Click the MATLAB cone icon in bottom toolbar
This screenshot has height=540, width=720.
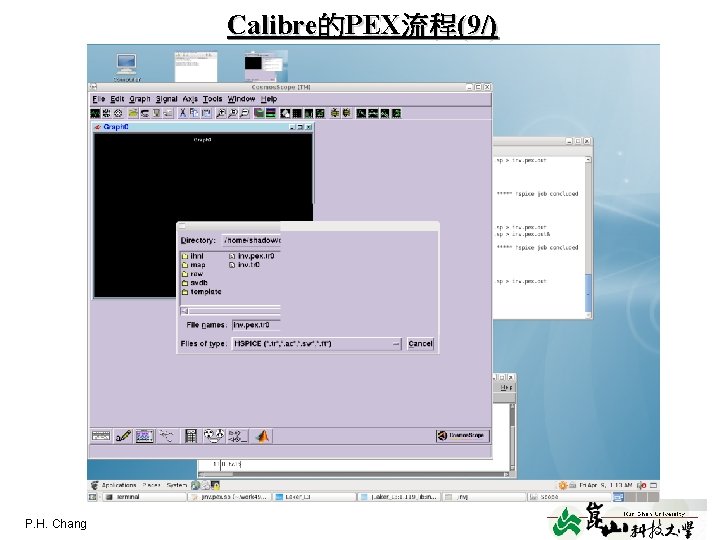(x=262, y=436)
